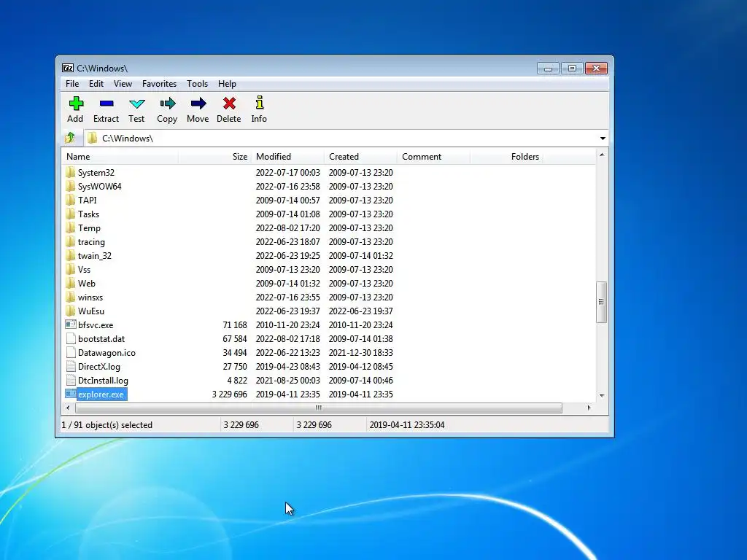Select the winsxs folder name
747x560 pixels.
(90, 297)
